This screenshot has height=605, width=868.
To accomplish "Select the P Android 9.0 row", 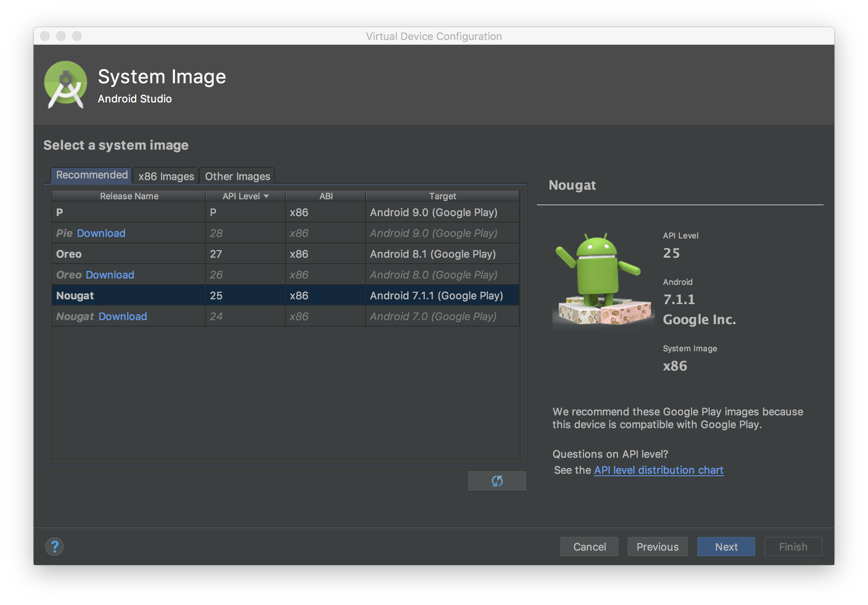I will [x=285, y=212].
